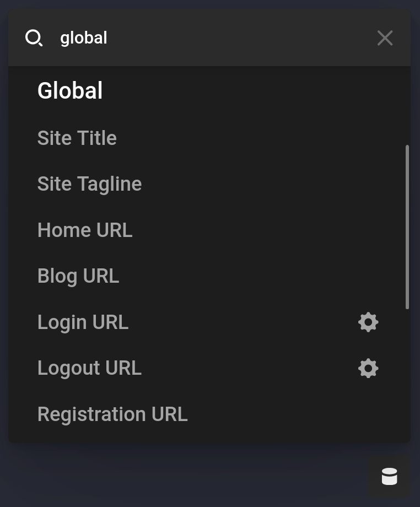Dismiss the search results using the X button

pyautogui.click(x=385, y=38)
